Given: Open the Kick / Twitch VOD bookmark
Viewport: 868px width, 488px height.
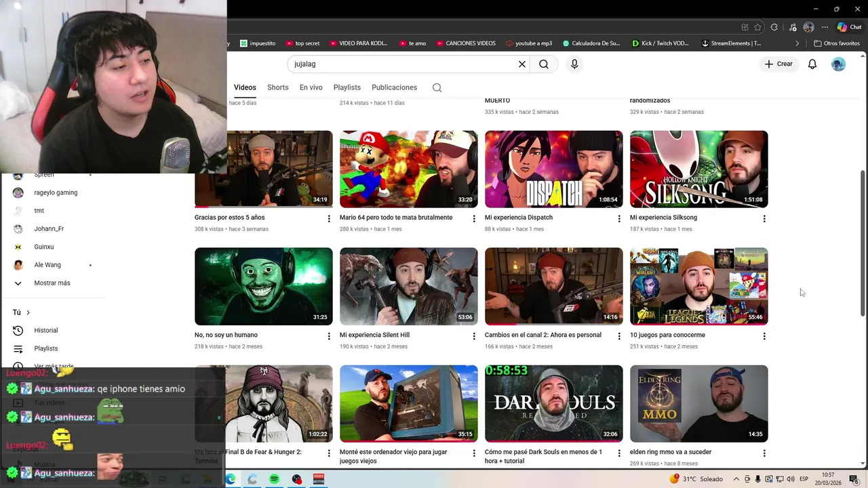Looking at the screenshot, I should pyautogui.click(x=660, y=43).
